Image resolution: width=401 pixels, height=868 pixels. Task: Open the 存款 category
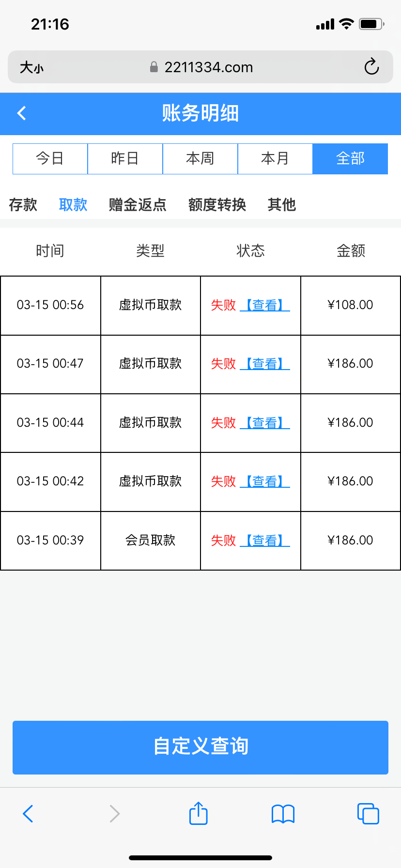click(x=23, y=204)
